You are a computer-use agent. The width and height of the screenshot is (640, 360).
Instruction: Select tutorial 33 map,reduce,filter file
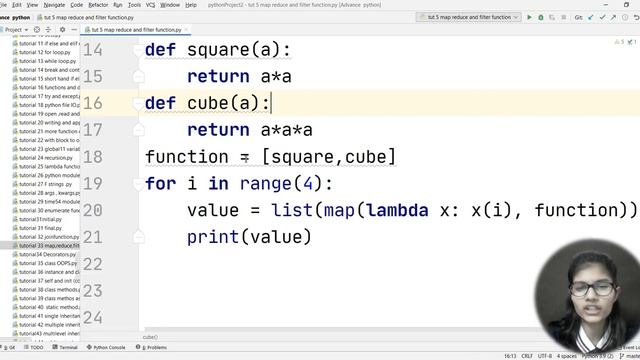[x=40, y=246]
